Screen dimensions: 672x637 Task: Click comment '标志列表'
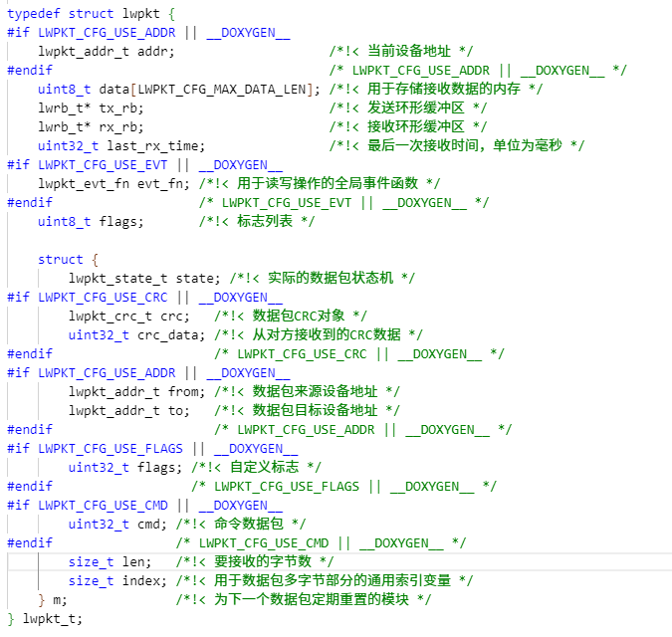pos(265,221)
